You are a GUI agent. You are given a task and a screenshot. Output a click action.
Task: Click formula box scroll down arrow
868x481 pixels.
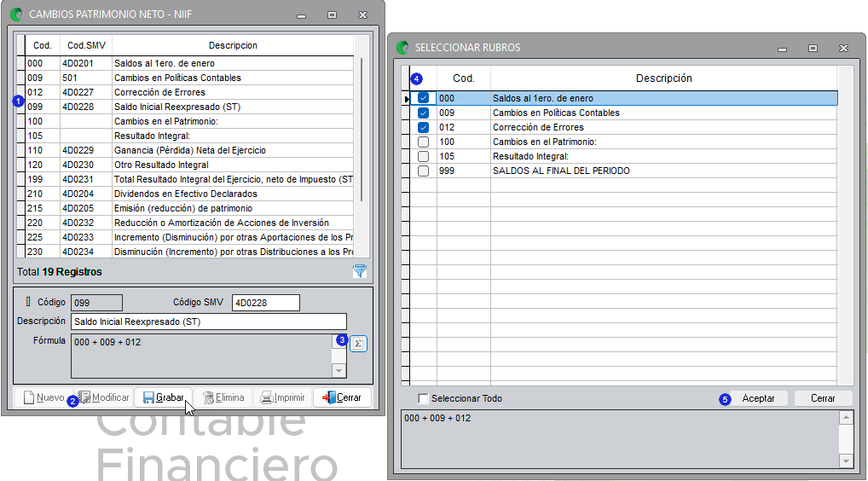[339, 371]
